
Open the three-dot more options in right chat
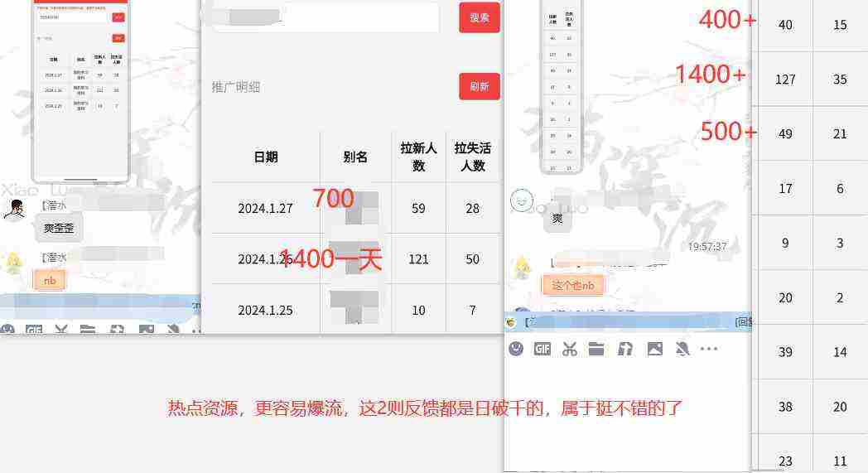[x=709, y=349]
